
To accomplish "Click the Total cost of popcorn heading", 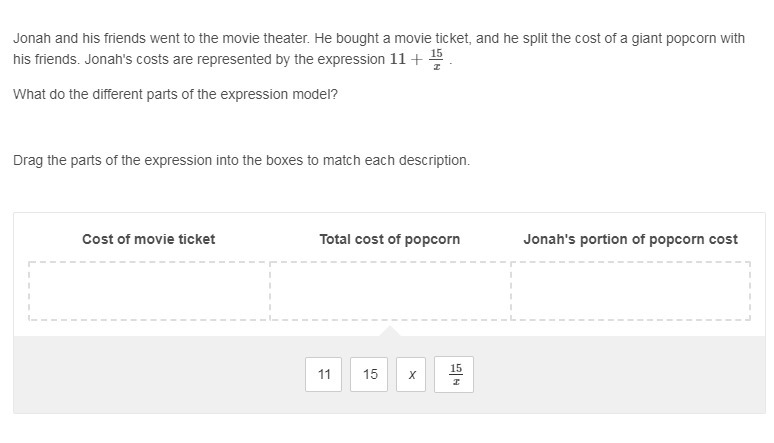I will (x=389, y=239).
